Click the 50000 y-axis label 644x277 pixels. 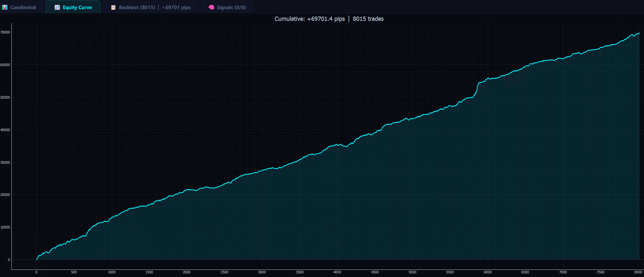(x=5, y=97)
